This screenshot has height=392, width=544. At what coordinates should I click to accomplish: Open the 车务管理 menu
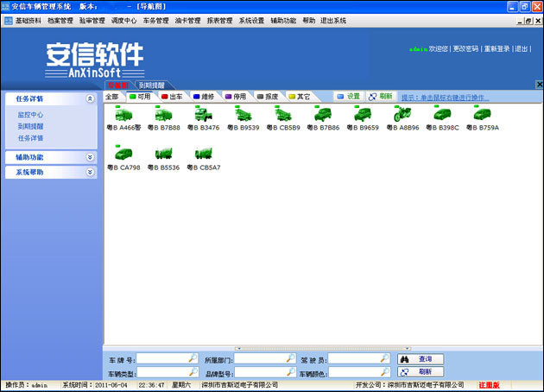(x=155, y=20)
